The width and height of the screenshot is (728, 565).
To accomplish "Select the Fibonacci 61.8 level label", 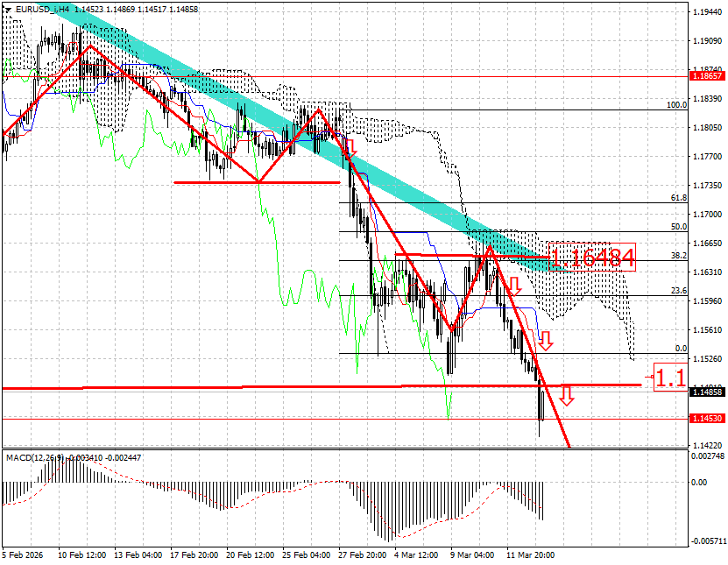I will 679,198.
